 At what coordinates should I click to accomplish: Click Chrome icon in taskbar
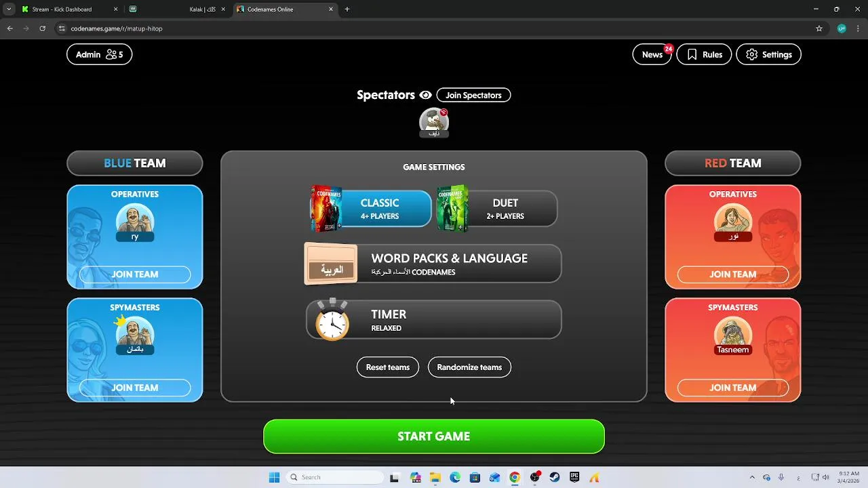[x=515, y=477]
